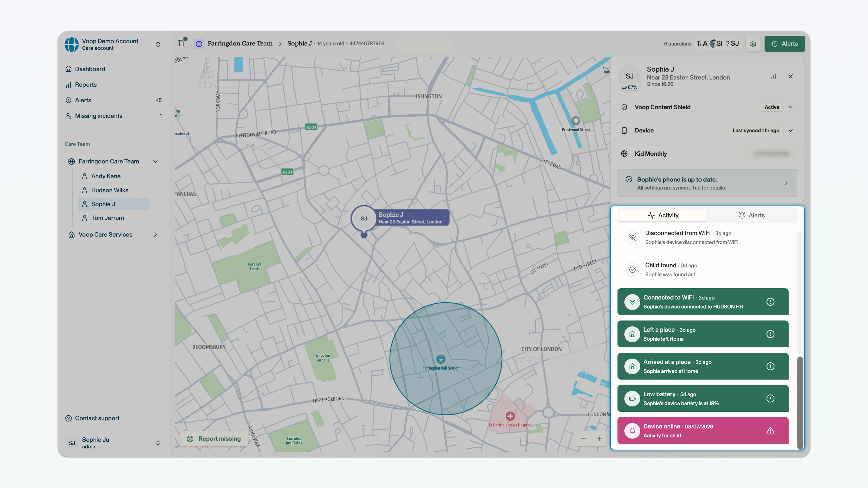
Task: Click info icon on Low battery entry
Action: tap(770, 398)
